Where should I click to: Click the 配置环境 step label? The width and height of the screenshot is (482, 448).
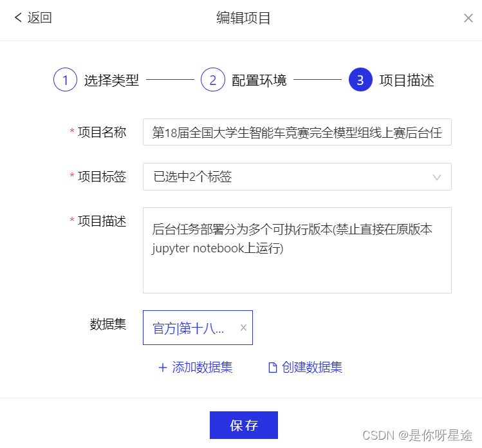coord(259,80)
